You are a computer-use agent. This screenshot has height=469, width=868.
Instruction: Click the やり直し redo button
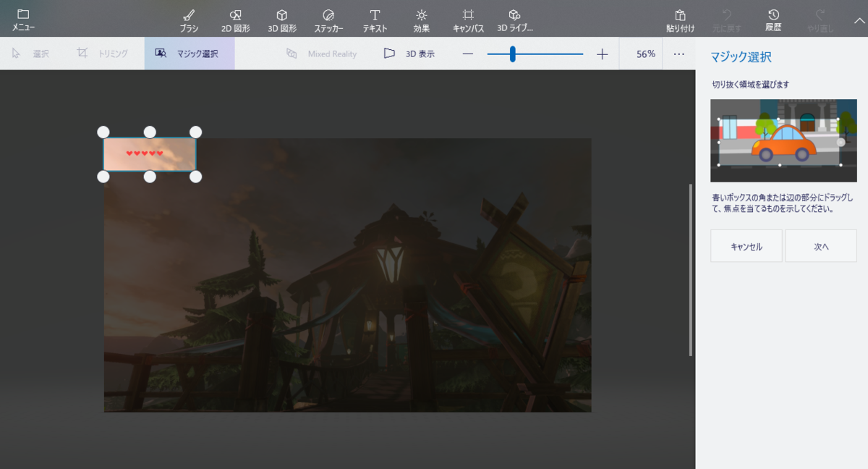(x=820, y=20)
